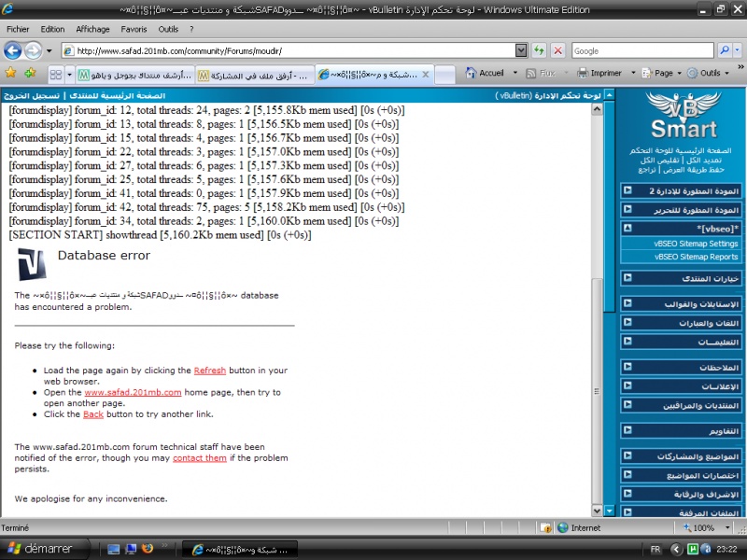
Task: Click the Stop loading red X icon
Action: click(557, 50)
